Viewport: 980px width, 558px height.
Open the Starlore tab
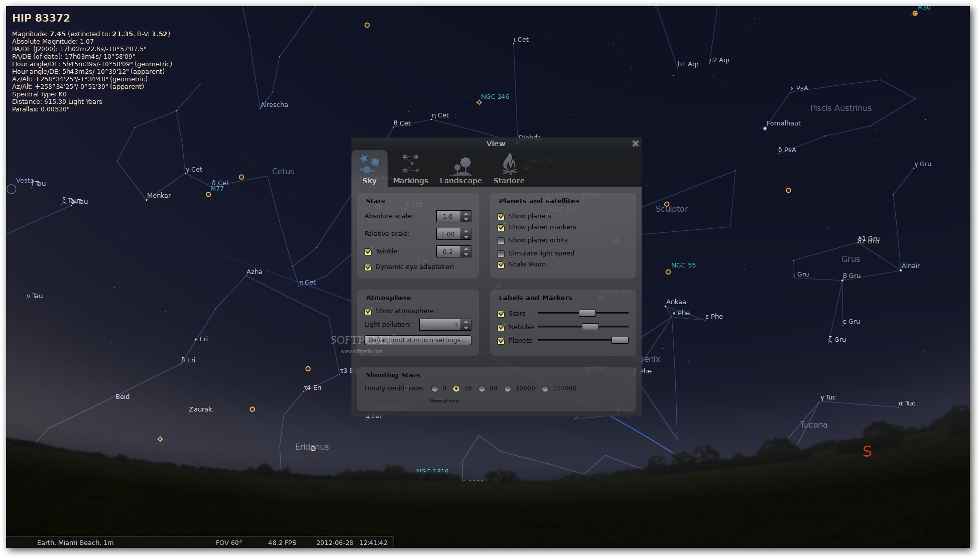pyautogui.click(x=509, y=169)
